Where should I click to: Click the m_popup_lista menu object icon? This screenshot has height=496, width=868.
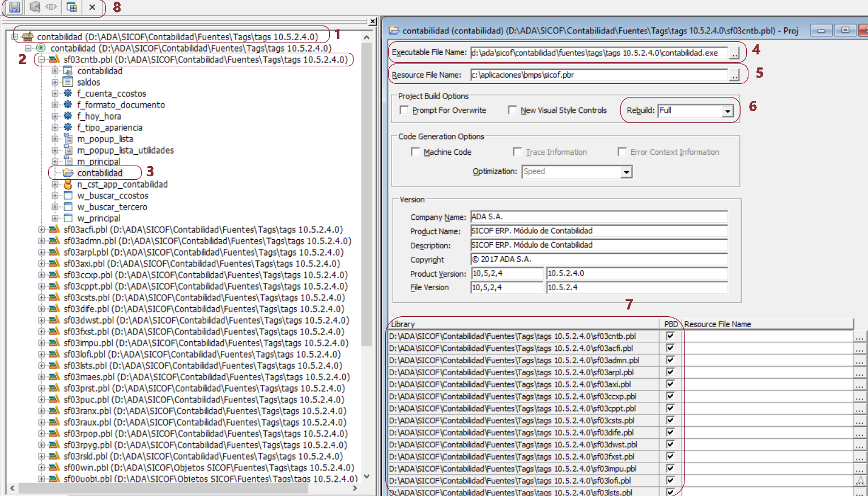[x=68, y=139]
